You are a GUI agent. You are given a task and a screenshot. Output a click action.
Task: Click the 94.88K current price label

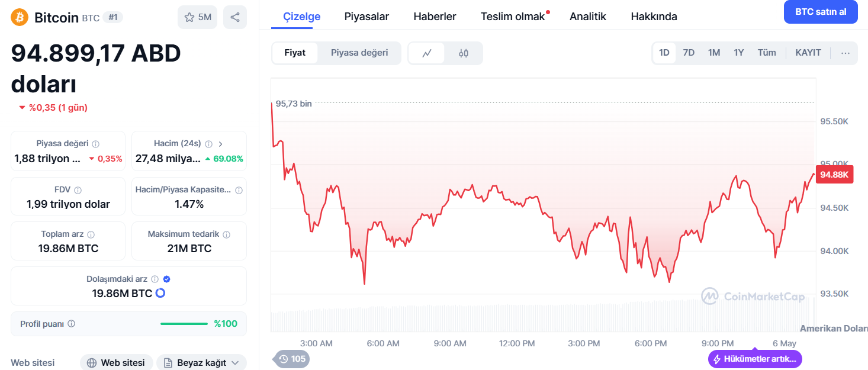click(834, 174)
